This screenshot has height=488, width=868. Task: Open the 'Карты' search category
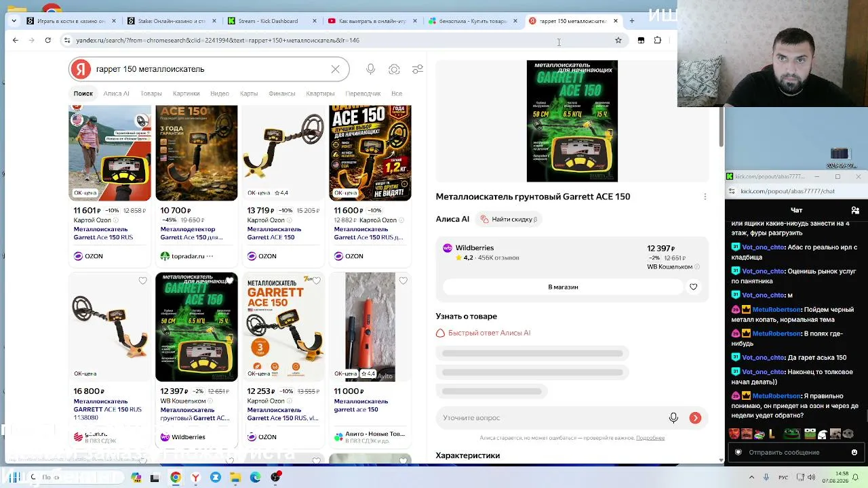(x=249, y=94)
